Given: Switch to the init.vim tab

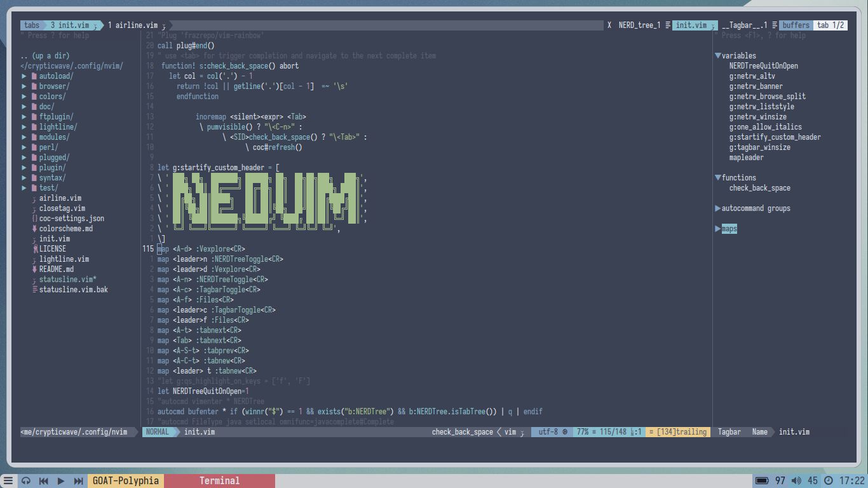Looking at the screenshot, I should tap(73, 25).
